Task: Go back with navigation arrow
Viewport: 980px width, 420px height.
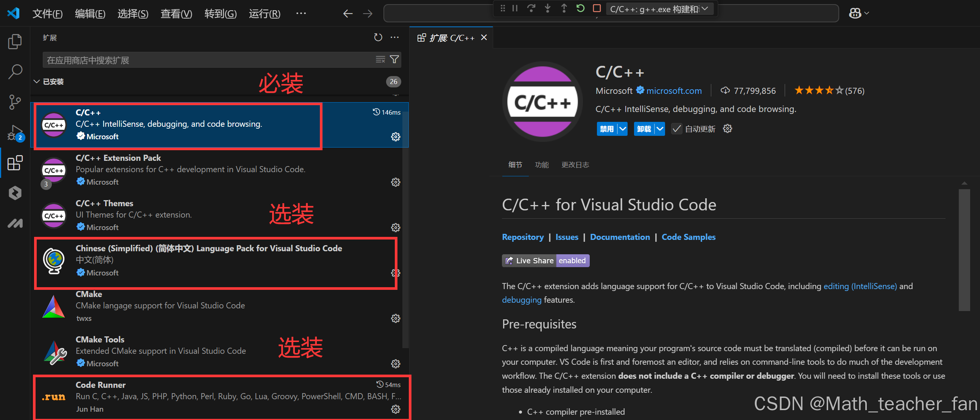Action: [348, 14]
